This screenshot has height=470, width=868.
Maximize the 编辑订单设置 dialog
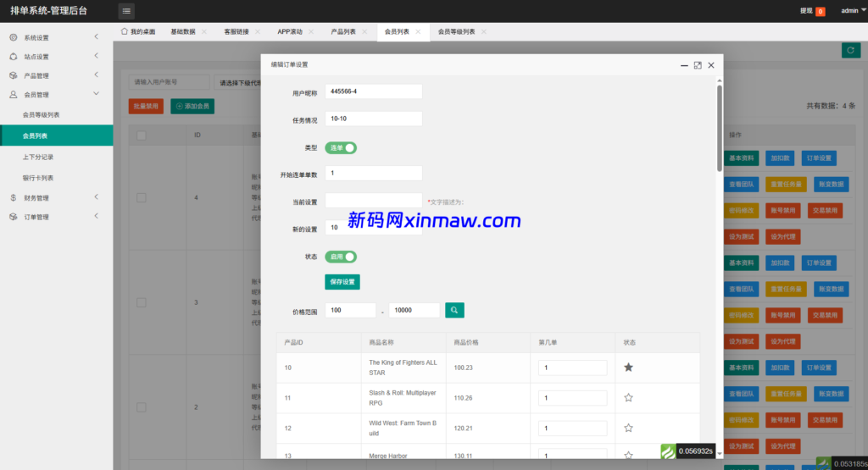tap(698, 65)
